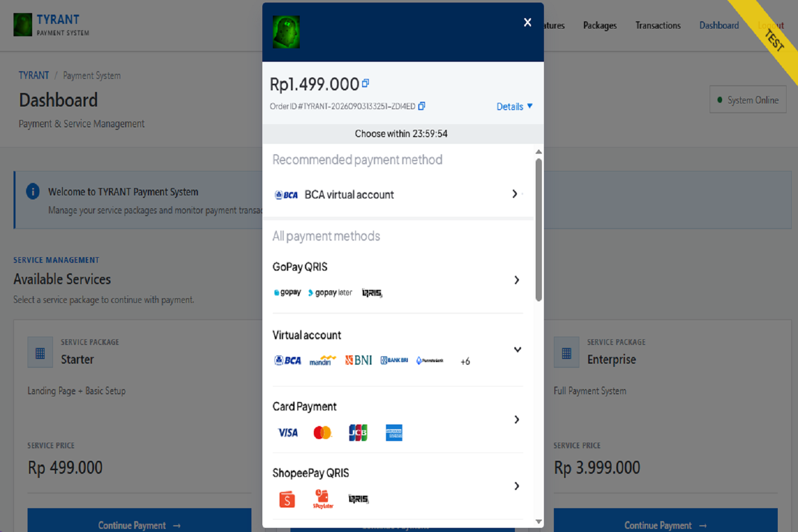The image size is (798, 532).
Task: Click the scrollbar down arrow in popup
Action: (x=539, y=522)
